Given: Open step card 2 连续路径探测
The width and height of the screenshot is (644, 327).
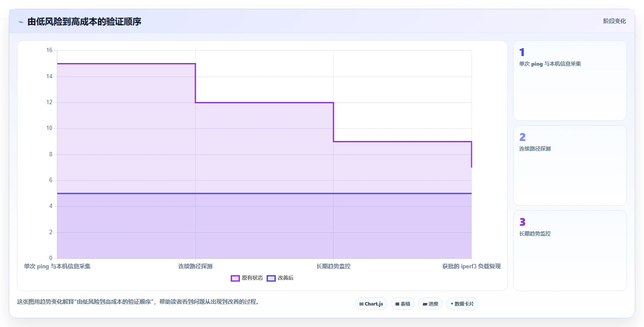Looking at the screenshot, I should coord(570,165).
